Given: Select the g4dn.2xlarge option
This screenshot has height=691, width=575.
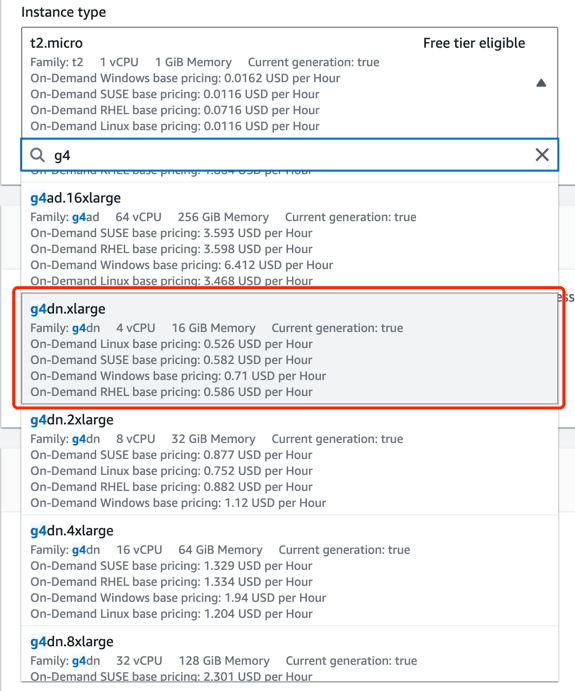Looking at the screenshot, I should click(x=289, y=460).
